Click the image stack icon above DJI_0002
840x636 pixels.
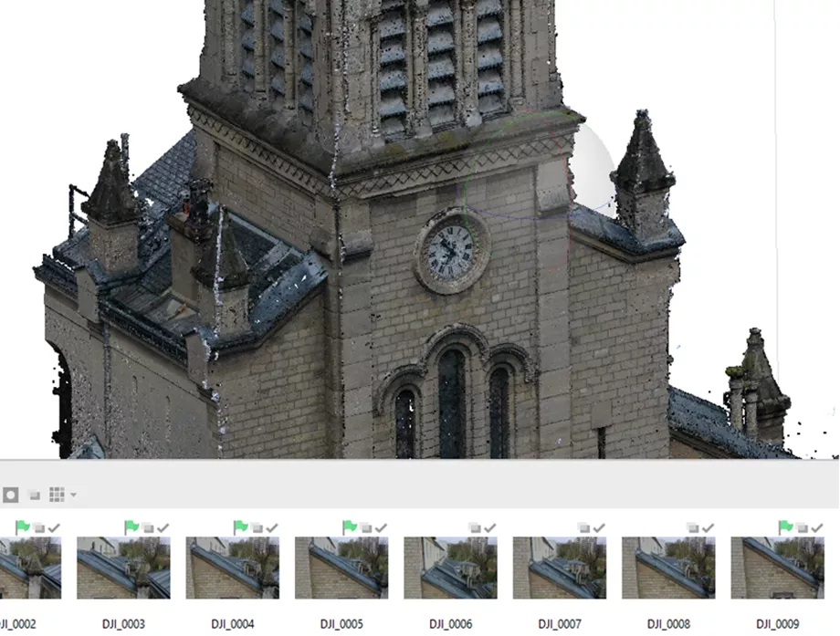click(x=38, y=527)
